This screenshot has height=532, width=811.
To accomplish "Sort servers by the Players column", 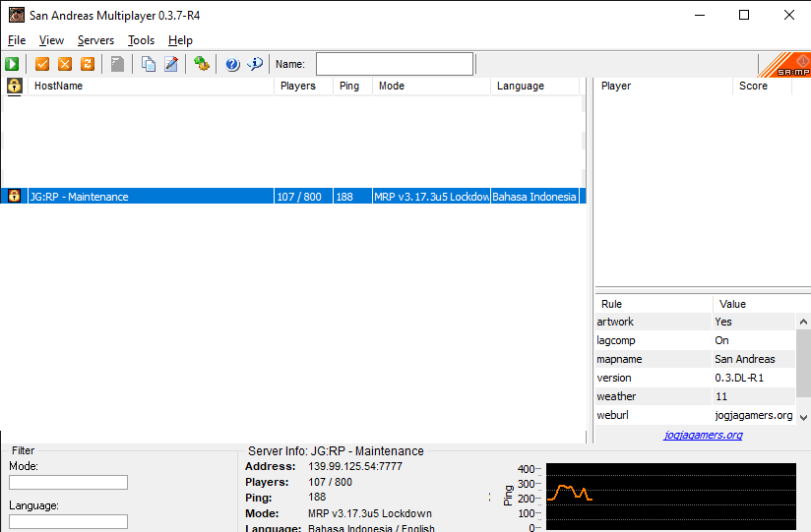I will (x=303, y=86).
